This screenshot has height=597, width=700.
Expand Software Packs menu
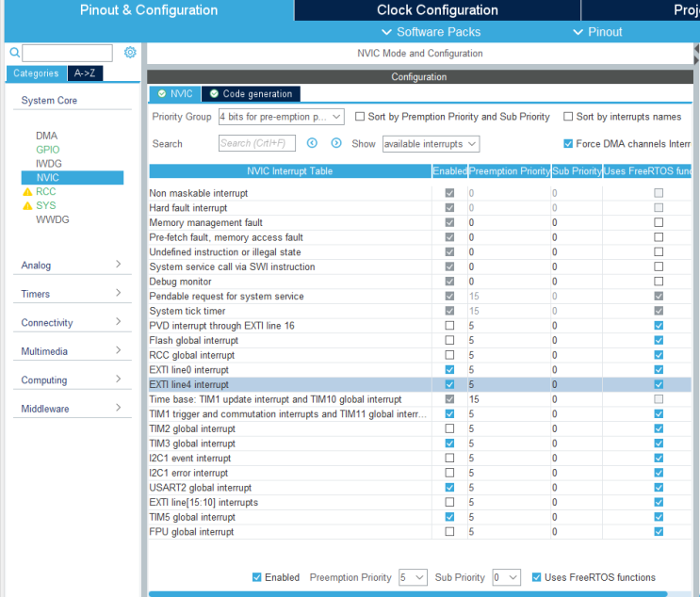point(431,32)
